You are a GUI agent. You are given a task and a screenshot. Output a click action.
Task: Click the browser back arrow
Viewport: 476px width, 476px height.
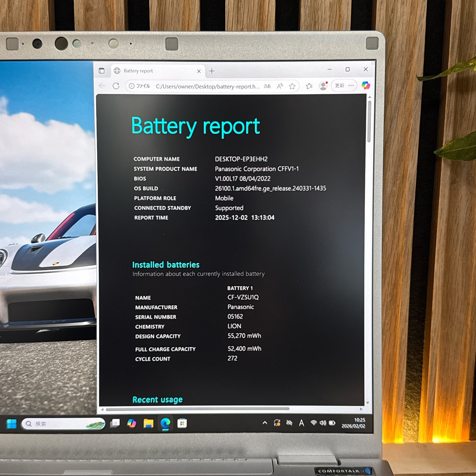102,86
